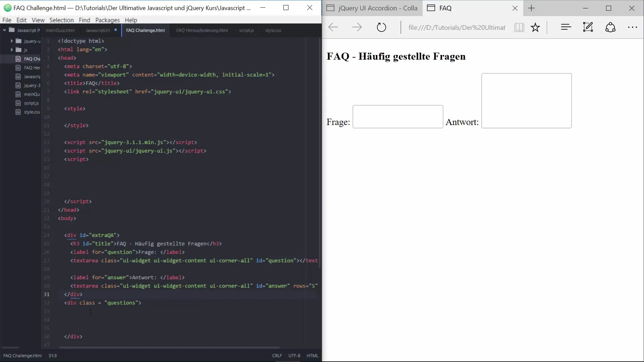
Task: Click the "Antwort:" label on page
Action: click(x=462, y=122)
